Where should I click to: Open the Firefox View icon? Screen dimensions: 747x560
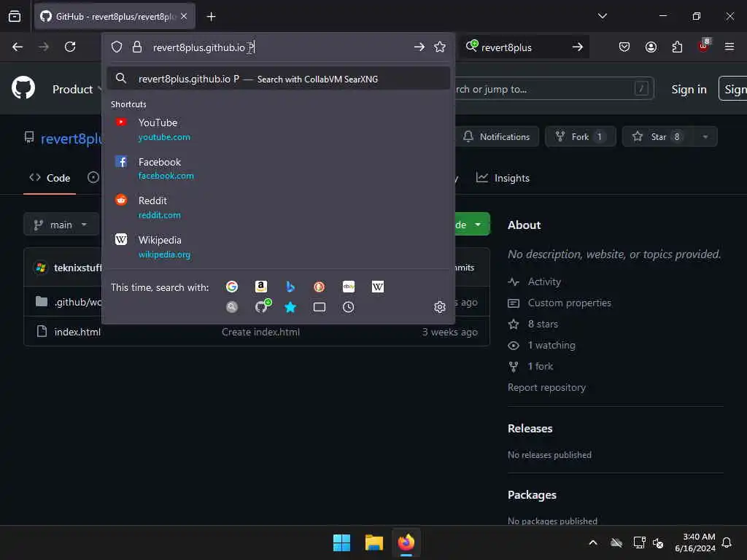15,16
